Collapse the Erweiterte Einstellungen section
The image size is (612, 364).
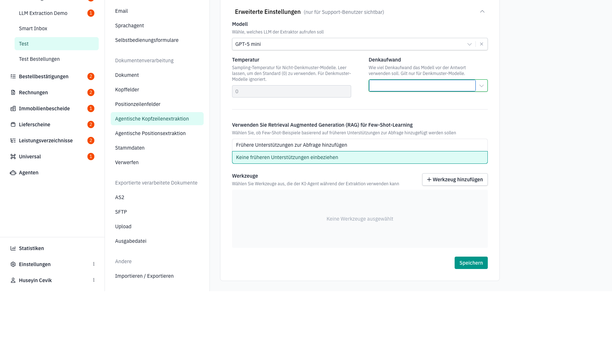tap(482, 12)
